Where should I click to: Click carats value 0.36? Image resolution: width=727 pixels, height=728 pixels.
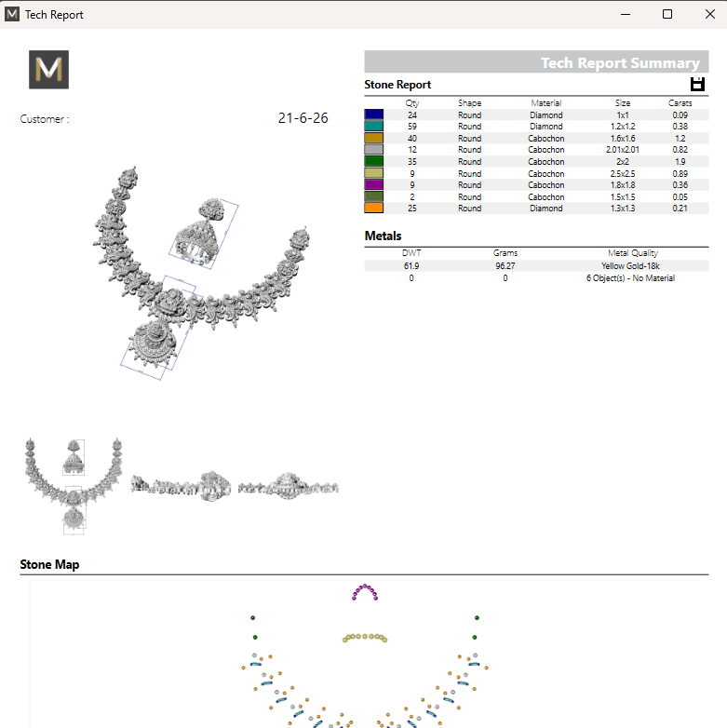[680, 184]
